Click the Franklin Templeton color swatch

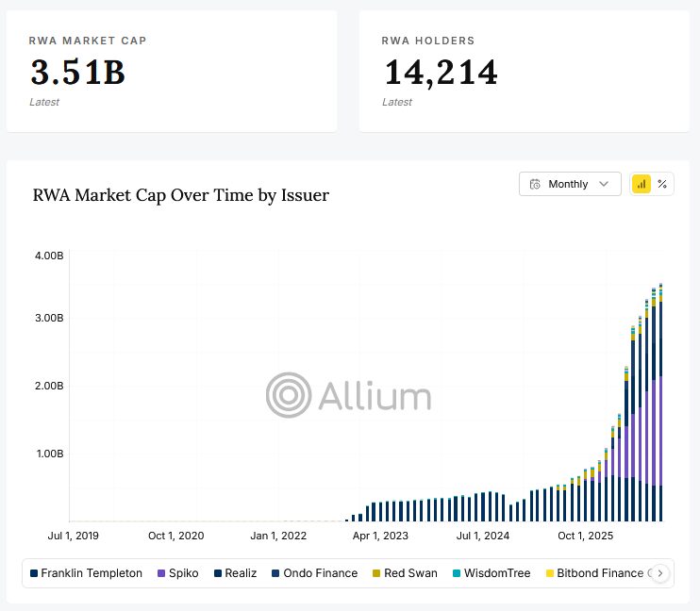pyautogui.click(x=34, y=573)
